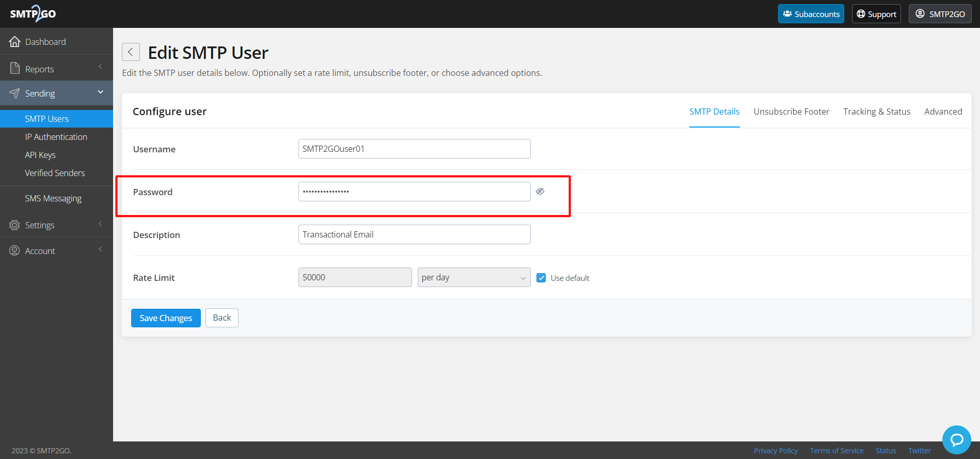Toggle password visibility eye icon
This screenshot has height=459, width=980.
click(540, 192)
